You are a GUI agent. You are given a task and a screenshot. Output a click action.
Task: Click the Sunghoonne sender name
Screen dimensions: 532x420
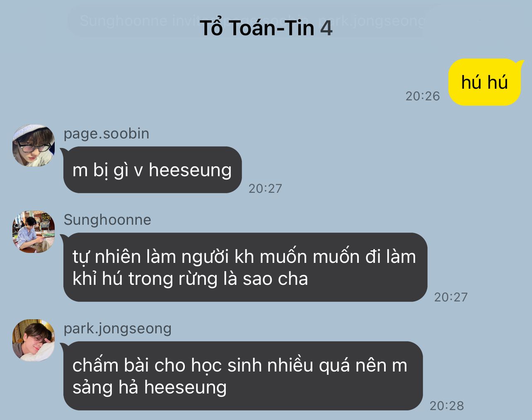click(x=107, y=220)
